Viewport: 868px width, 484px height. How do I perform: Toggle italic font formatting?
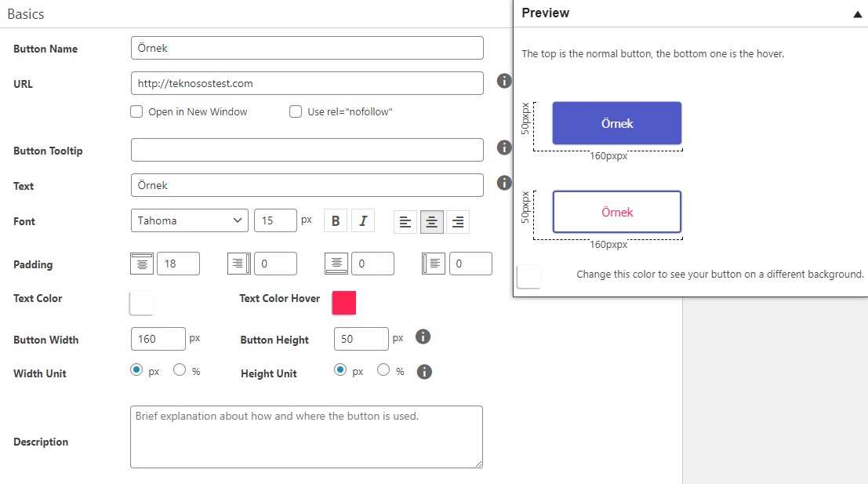[363, 221]
